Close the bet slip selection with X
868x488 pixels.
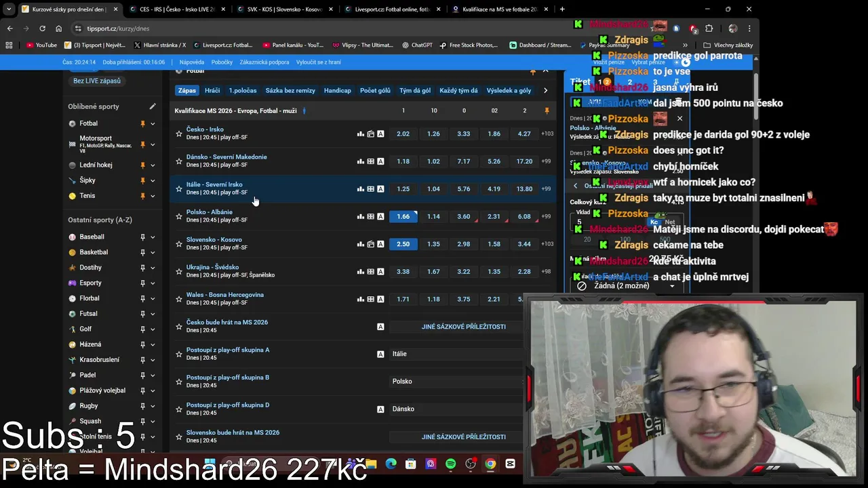tap(679, 119)
